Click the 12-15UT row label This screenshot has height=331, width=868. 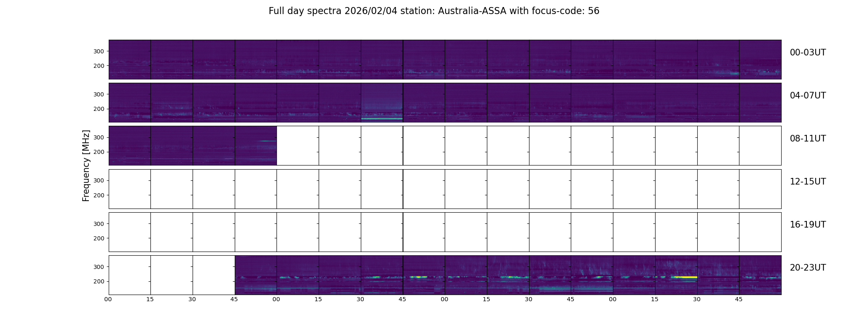click(808, 182)
